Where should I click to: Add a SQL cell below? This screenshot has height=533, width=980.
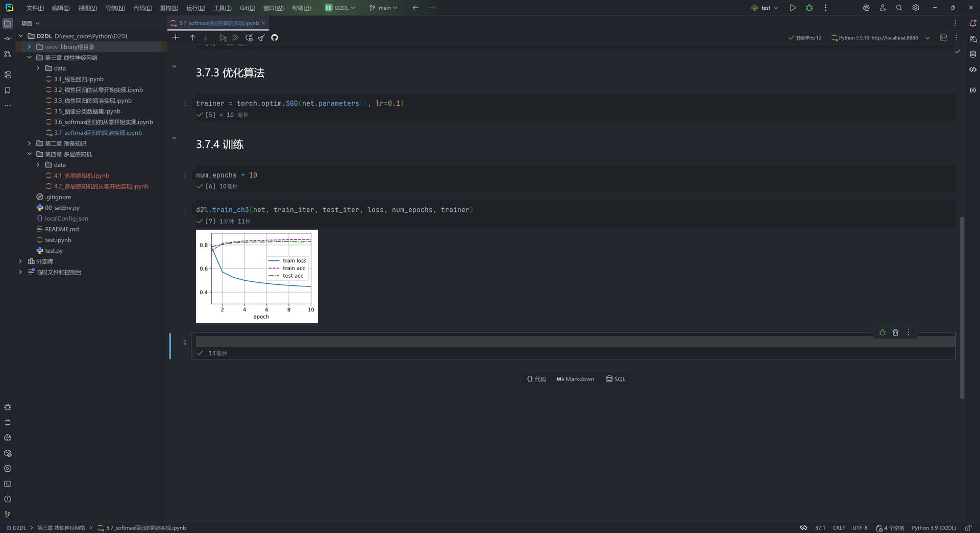click(x=616, y=379)
